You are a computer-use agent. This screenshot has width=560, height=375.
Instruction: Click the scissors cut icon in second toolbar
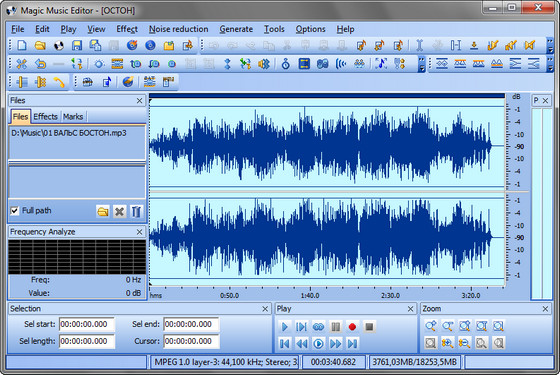click(22, 64)
